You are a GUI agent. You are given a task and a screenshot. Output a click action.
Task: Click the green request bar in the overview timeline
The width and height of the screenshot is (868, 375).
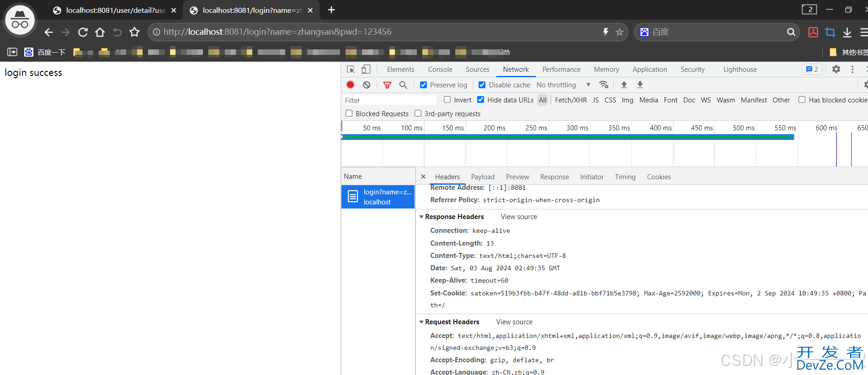point(568,137)
